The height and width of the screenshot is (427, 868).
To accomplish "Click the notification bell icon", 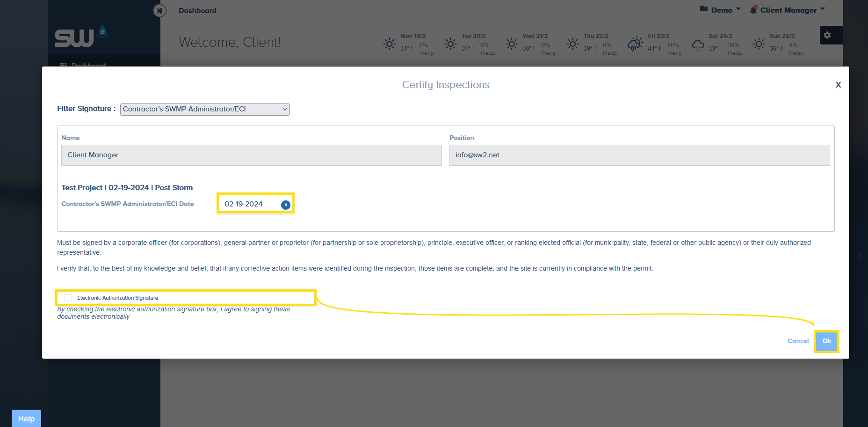I will 753,10.
